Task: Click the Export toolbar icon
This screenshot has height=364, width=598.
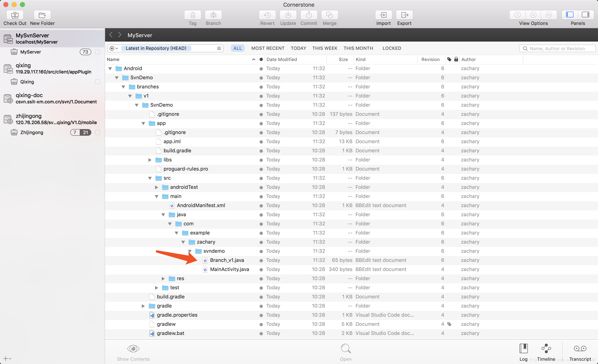Action: 404,15
